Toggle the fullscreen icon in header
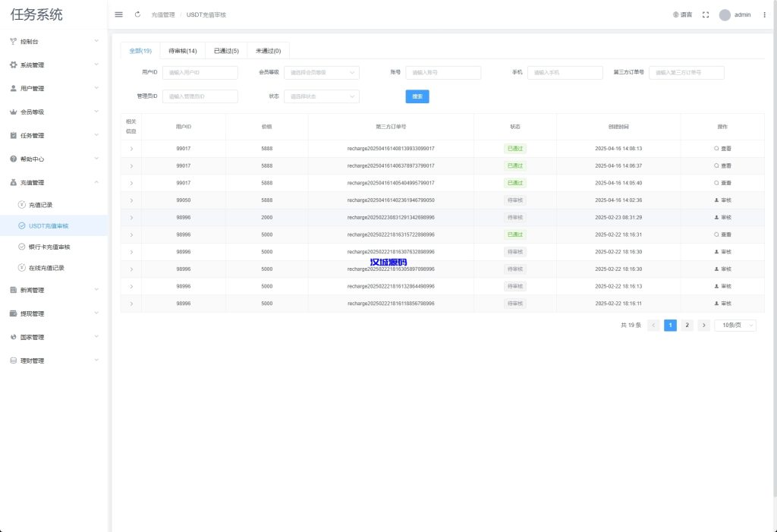Image resolution: width=777 pixels, height=532 pixels. coord(706,14)
